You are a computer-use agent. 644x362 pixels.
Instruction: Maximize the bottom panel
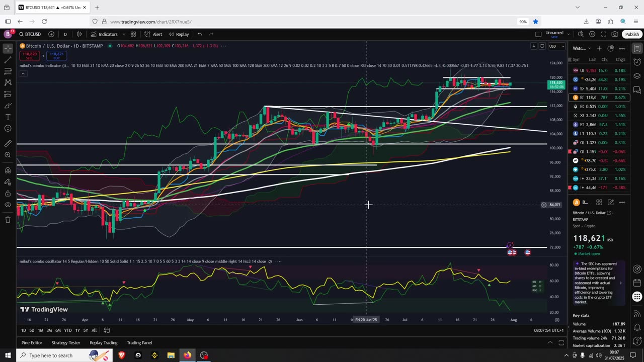[x=561, y=343]
